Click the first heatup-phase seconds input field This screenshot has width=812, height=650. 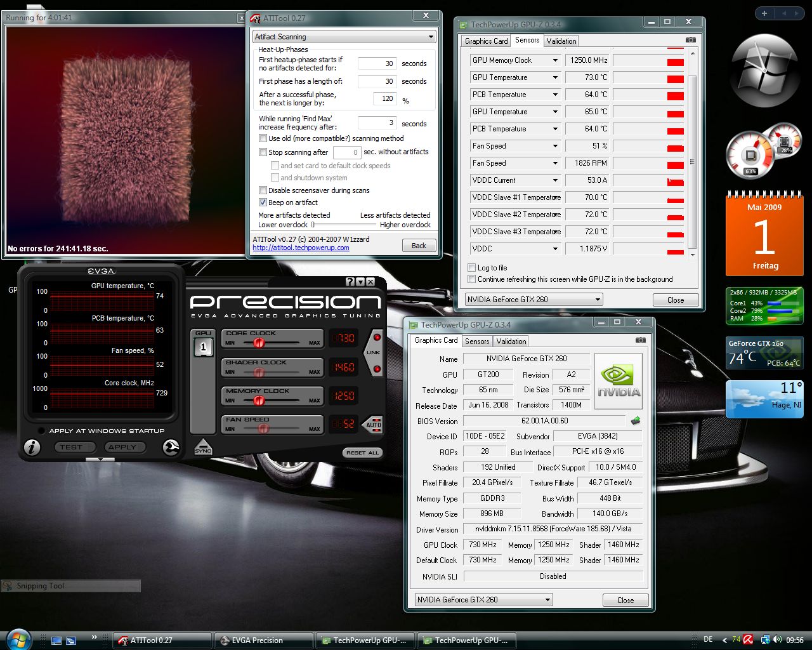[378, 63]
